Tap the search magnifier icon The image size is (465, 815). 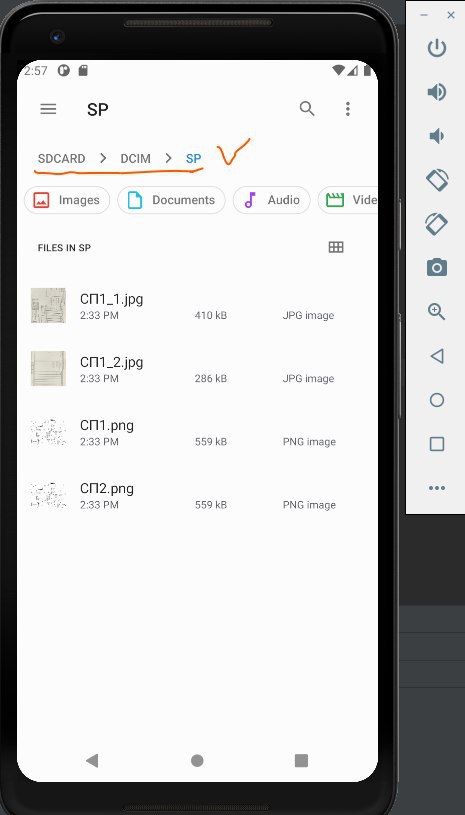[x=307, y=109]
